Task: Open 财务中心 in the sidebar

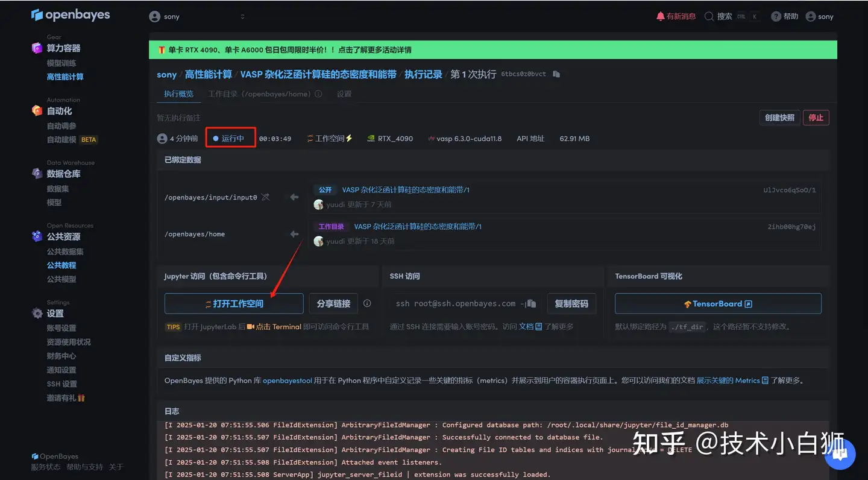Action: pos(61,356)
